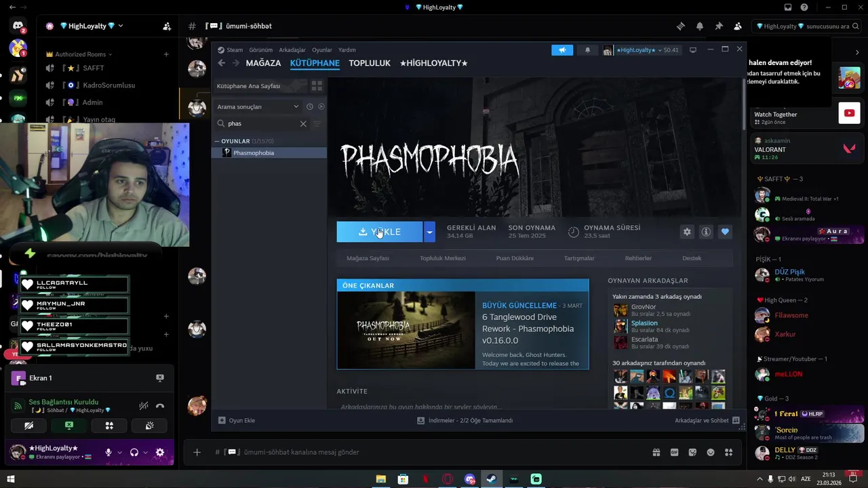868x488 pixels.
Task: Open server invite people icon
Action: tap(167, 26)
